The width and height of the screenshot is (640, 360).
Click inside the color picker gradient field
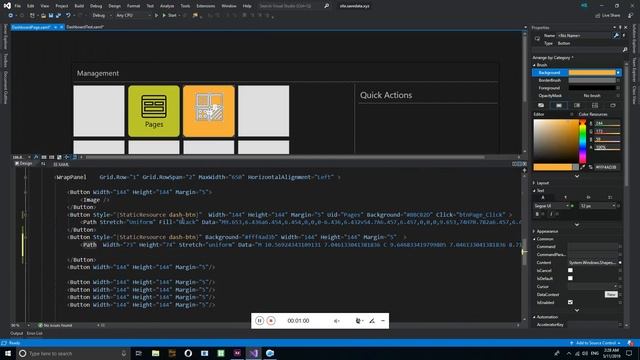tap(556, 141)
